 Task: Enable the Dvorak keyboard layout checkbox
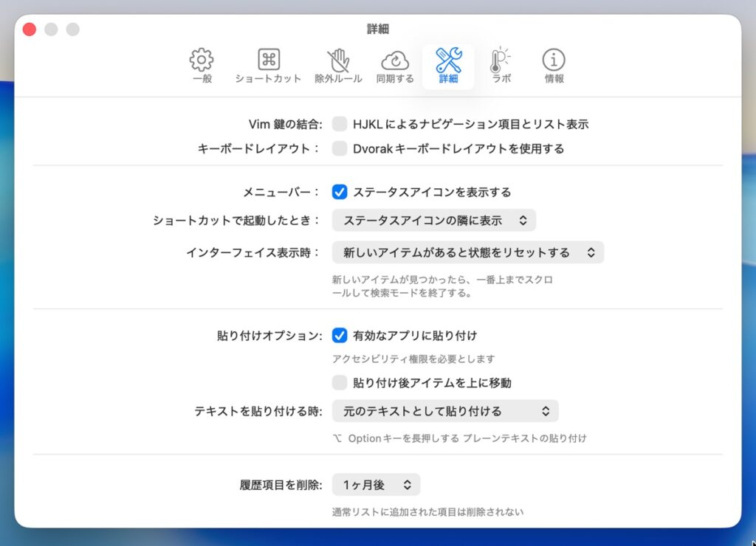click(x=340, y=148)
